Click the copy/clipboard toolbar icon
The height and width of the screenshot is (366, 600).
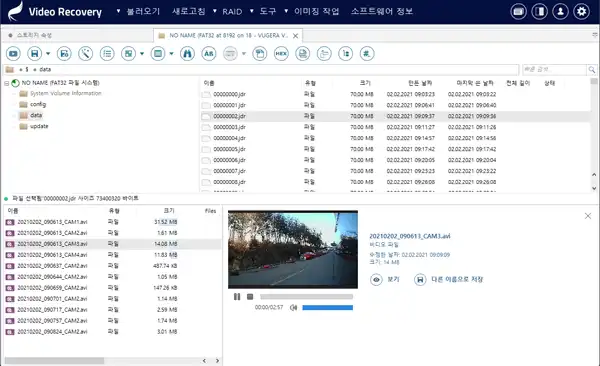coord(260,54)
